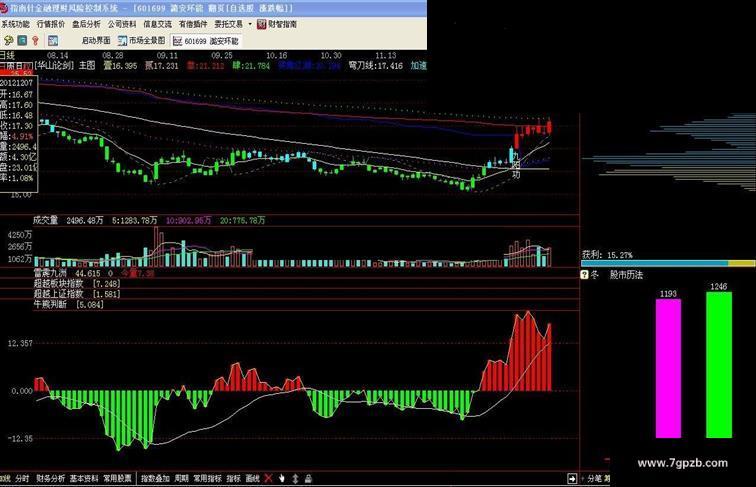This screenshot has height=487, width=756.
Task: Click the 超越板块指数 indicator row
Action: pos(77,284)
